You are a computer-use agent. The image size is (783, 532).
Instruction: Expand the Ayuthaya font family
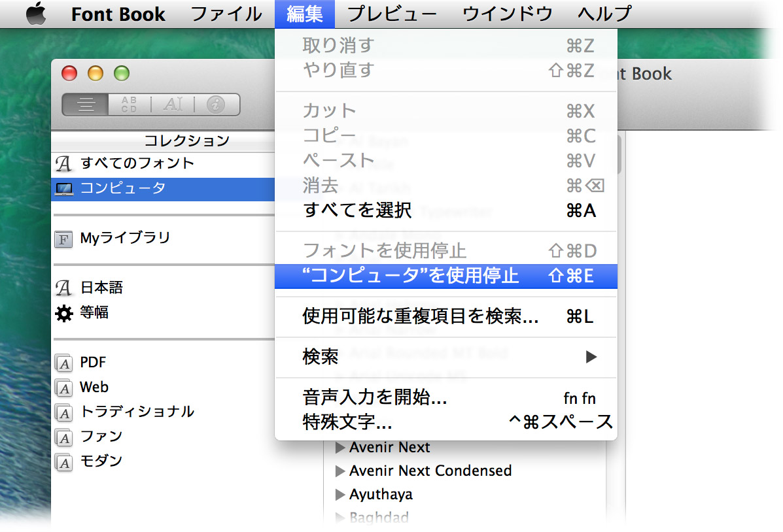(x=340, y=495)
